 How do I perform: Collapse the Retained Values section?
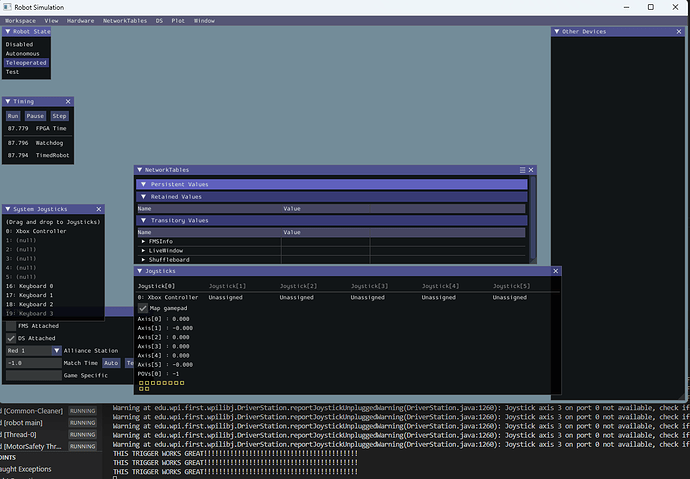(143, 197)
